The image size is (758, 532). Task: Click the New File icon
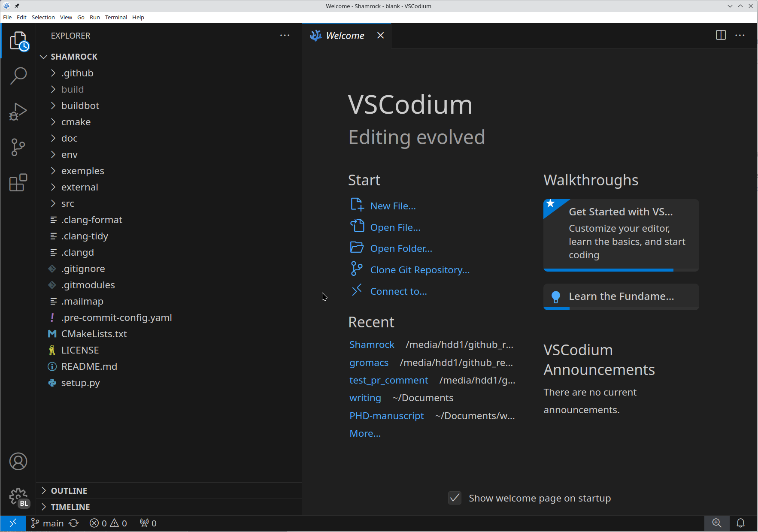point(357,205)
